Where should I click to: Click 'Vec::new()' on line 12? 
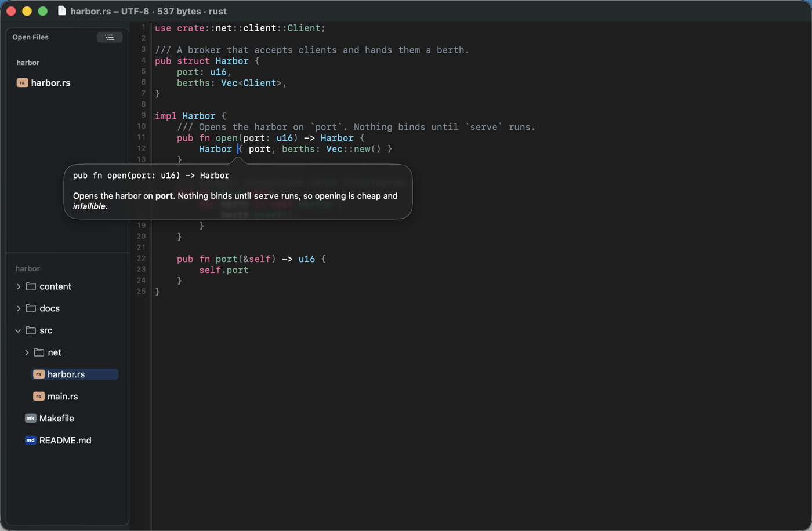coord(353,149)
